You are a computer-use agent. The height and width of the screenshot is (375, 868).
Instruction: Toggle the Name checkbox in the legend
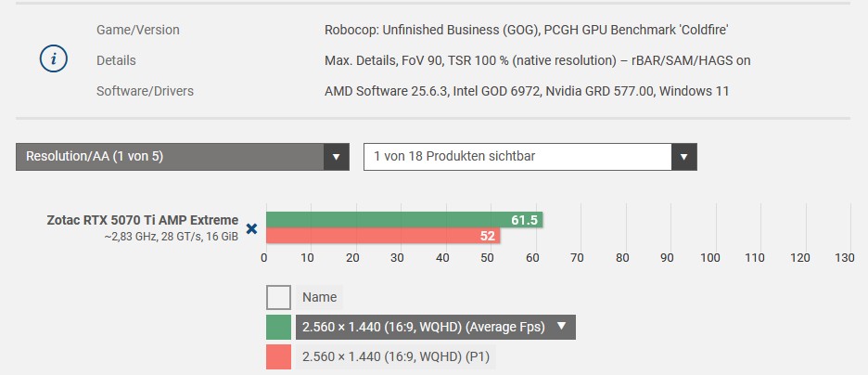278,297
